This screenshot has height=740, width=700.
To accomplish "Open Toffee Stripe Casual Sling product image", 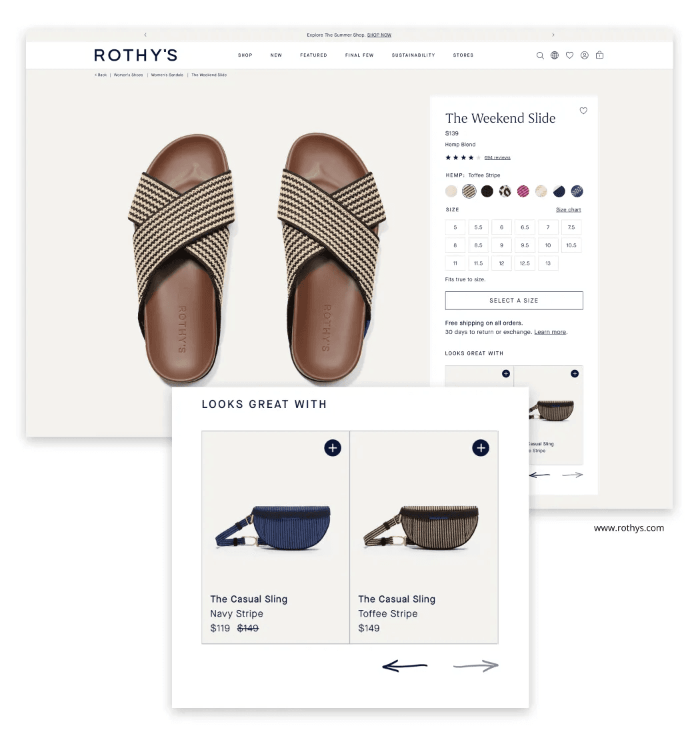I will click(x=421, y=527).
